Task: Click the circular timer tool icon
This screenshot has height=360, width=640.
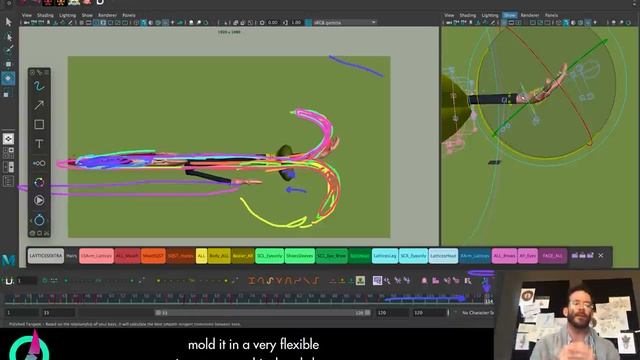Action: tap(39, 220)
